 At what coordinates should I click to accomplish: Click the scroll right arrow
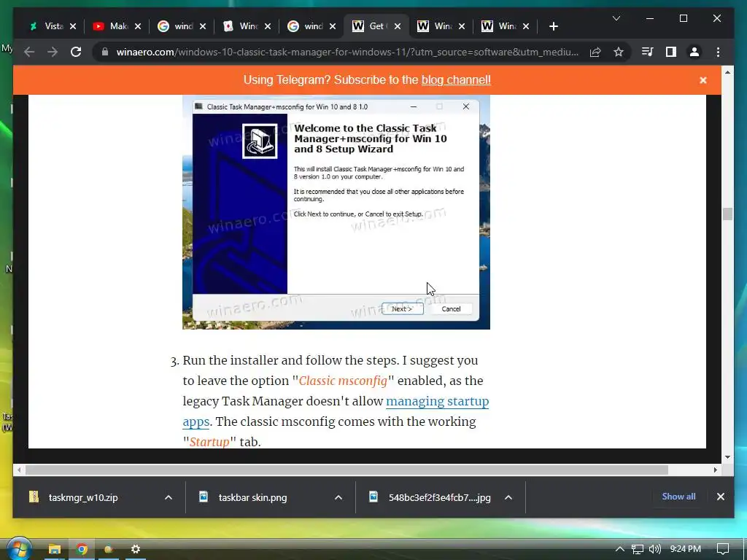click(x=715, y=470)
